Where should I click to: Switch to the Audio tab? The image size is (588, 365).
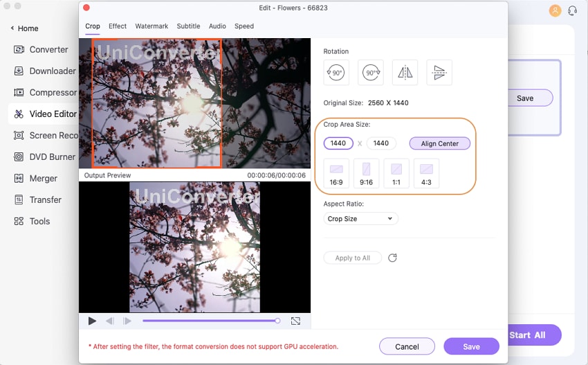pyautogui.click(x=217, y=26)
